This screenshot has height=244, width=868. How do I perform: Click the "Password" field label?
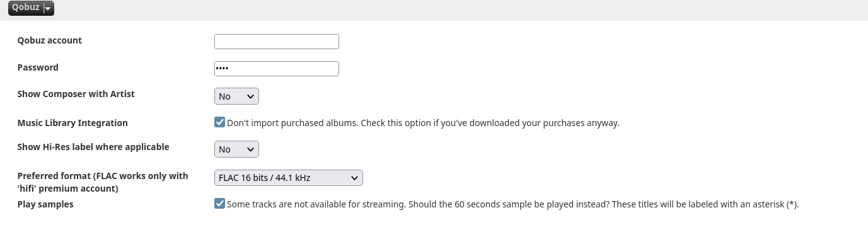click(38, 67)
